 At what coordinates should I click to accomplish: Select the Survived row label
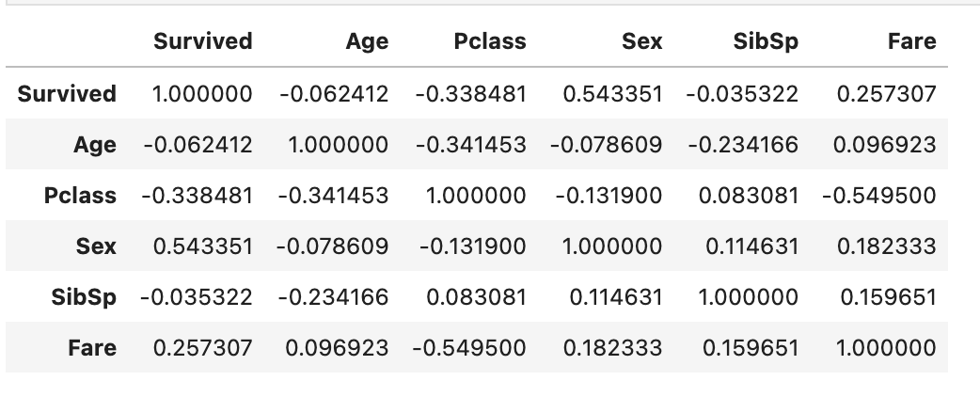(66, 93)
